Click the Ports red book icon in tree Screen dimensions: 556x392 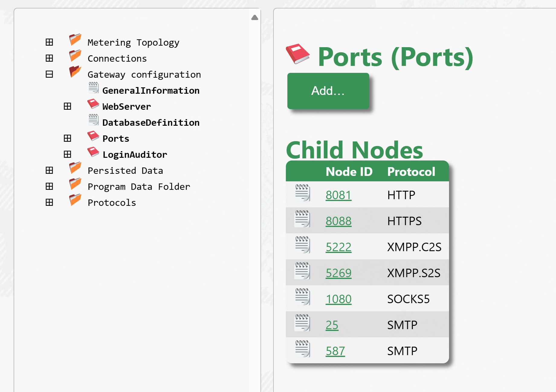point(93,136)
